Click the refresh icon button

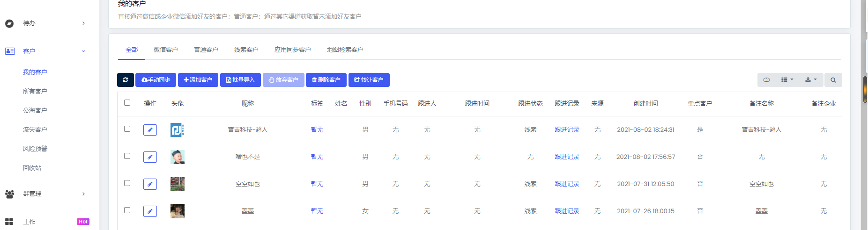click(126, 80)
